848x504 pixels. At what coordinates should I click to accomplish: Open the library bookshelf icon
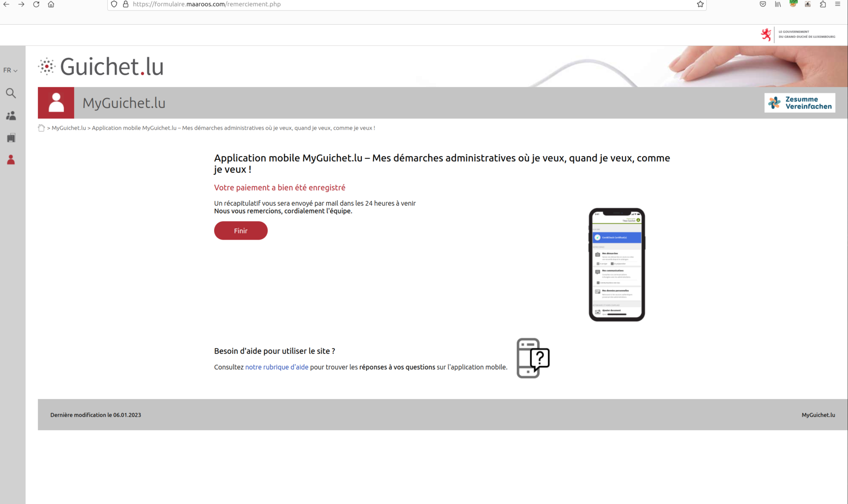coord(778,4)
